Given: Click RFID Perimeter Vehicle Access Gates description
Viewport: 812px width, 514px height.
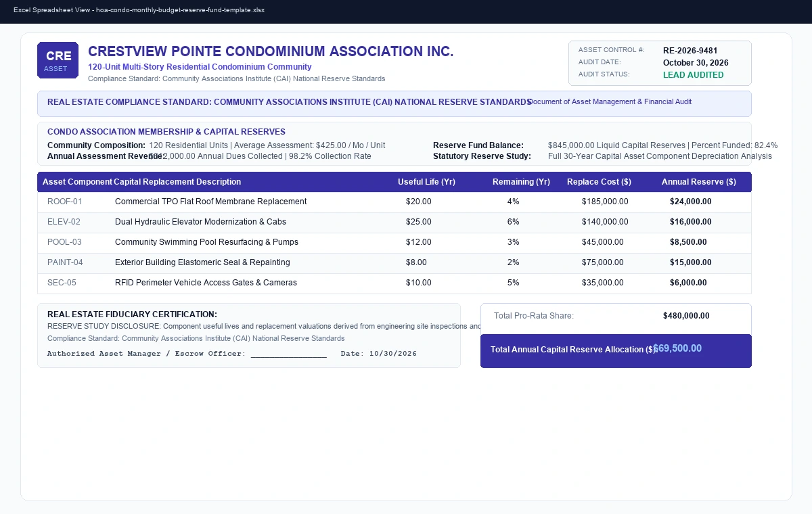Looking at the screenshot, I should [x=206, y=283].
